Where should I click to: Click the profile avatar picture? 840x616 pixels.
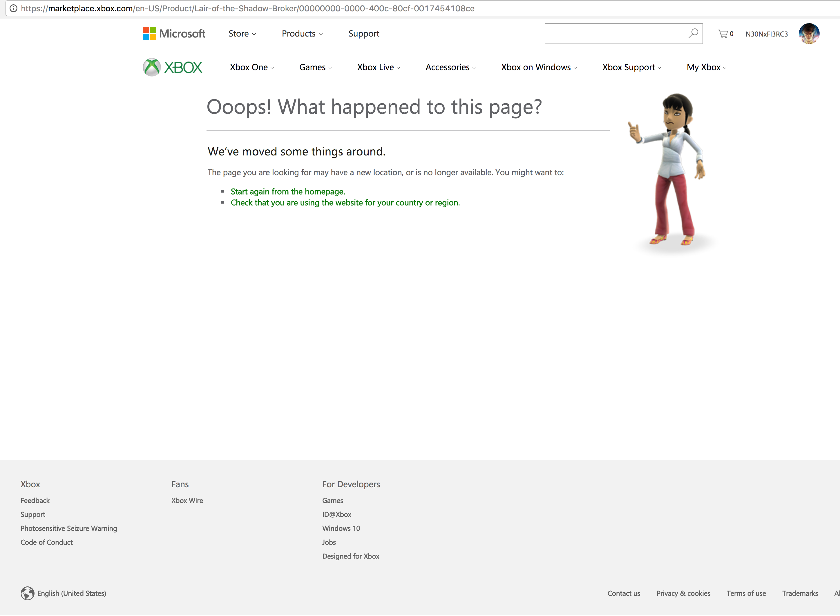[809, 34]
